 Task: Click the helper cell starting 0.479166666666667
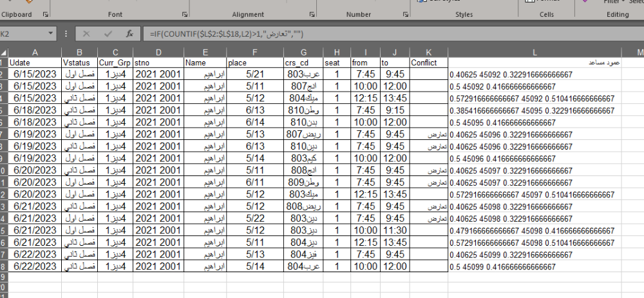coord(535,230)
